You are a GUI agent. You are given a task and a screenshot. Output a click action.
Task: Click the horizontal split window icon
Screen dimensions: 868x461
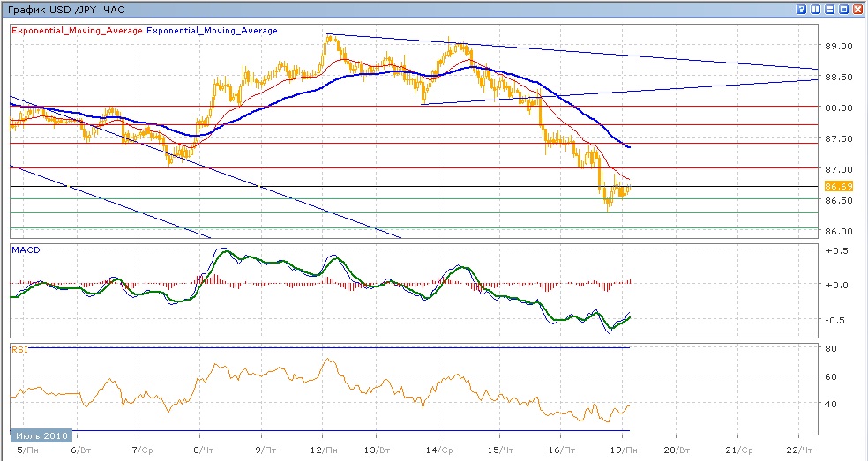829,8
